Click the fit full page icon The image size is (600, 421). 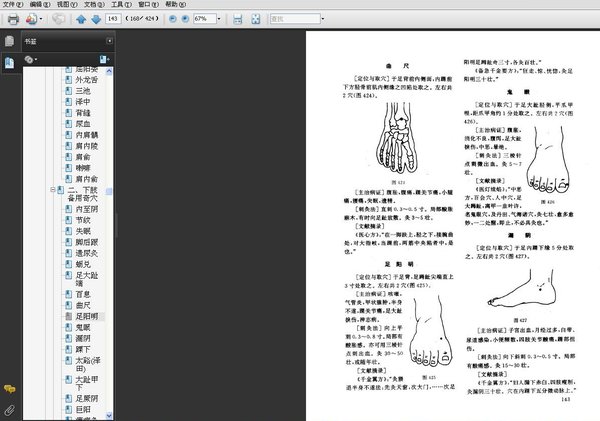click(x=256, y=19)
